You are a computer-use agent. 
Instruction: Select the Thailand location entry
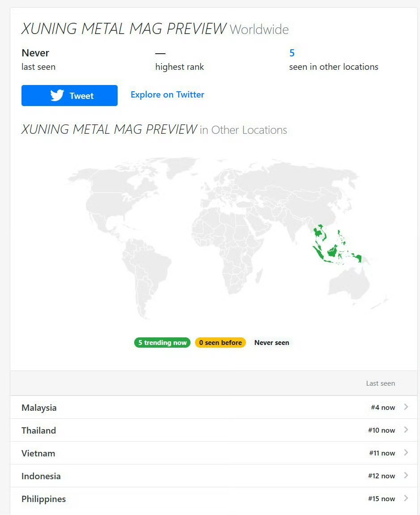coord(214,430)
